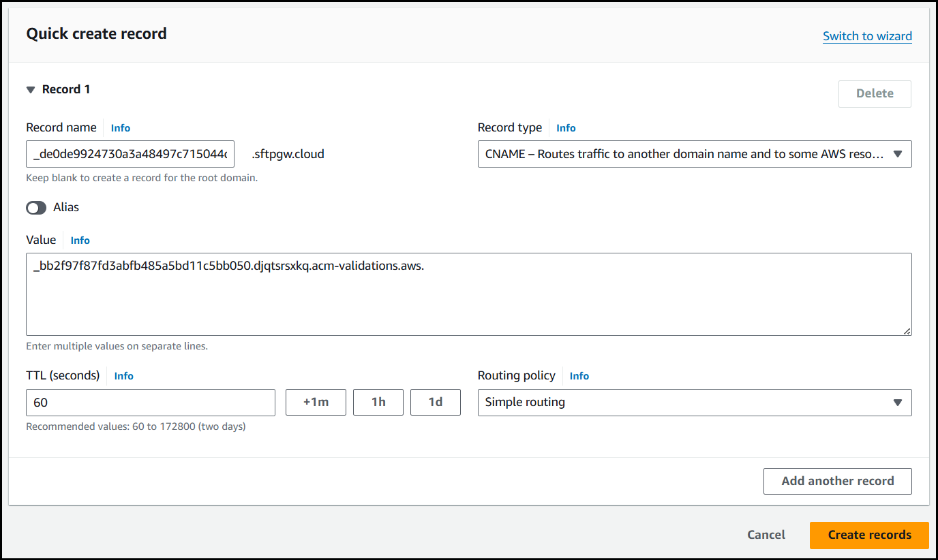Click Info link next to Record name
This screenshot has height=560, width=938.
121,128
